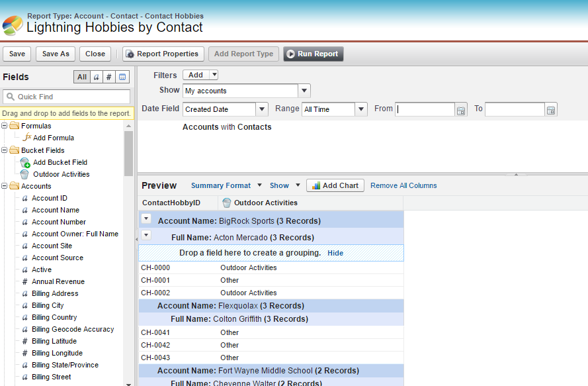Click the ContactHobbyID column header
Image resolution: width=588 pixels, height=386 pixels.
(x=178, y=203)
